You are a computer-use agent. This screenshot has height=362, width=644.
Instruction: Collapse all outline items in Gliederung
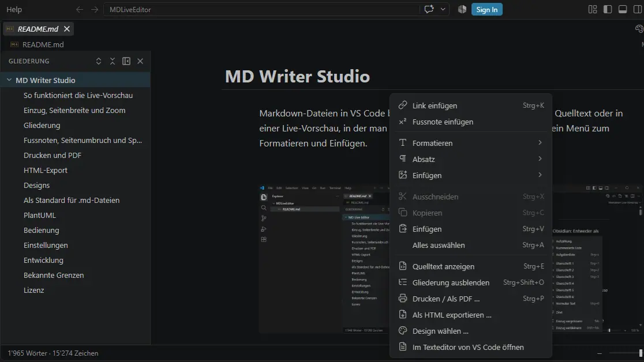coord(113,61)
